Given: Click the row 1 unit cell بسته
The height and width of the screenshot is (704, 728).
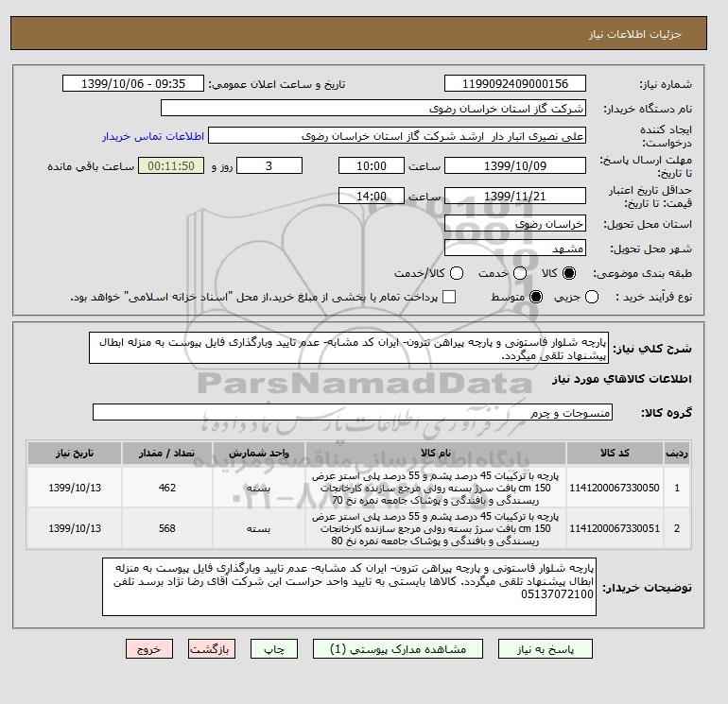Looking at the screenshot, I should 259,489.
